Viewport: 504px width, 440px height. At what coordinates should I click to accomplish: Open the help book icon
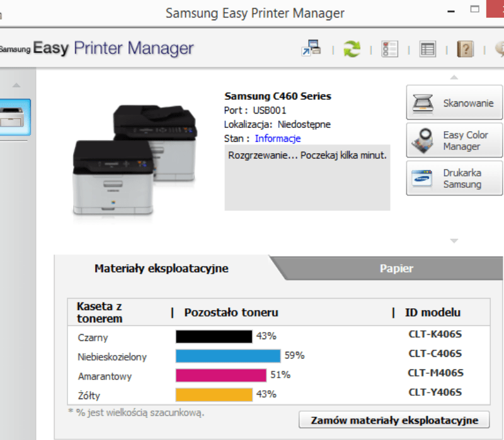(x=465, y=49)
